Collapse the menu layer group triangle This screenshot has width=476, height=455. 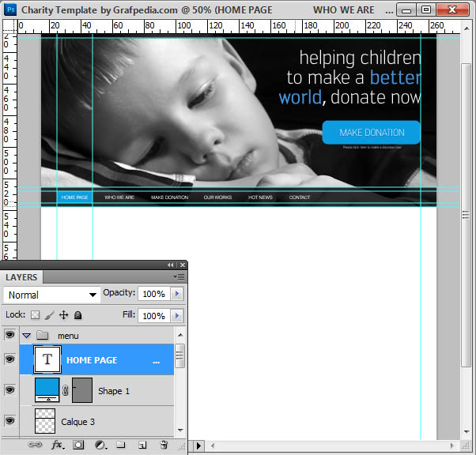pos(27,336)
